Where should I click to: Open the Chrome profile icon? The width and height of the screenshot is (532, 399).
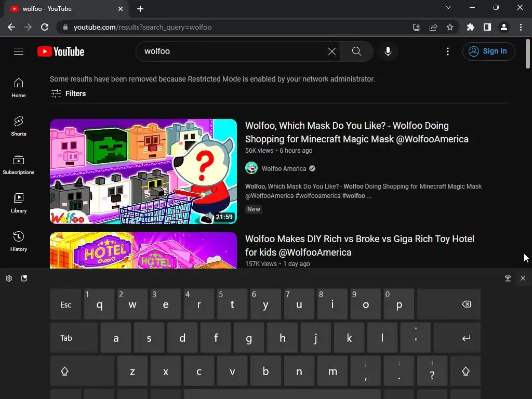[x=504, y=27]
